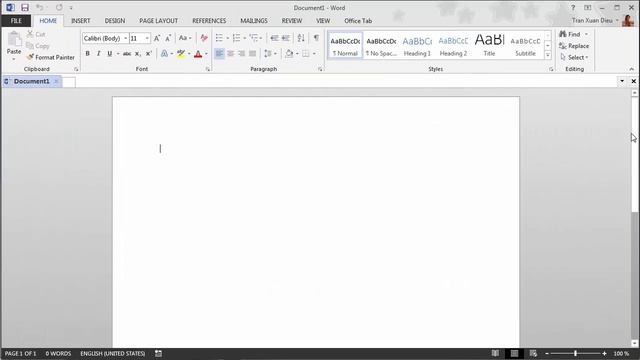This screenshot has height=360, width=640.
Task: Click the Undo arrow in title bar
Action: [x=39, y=7]
